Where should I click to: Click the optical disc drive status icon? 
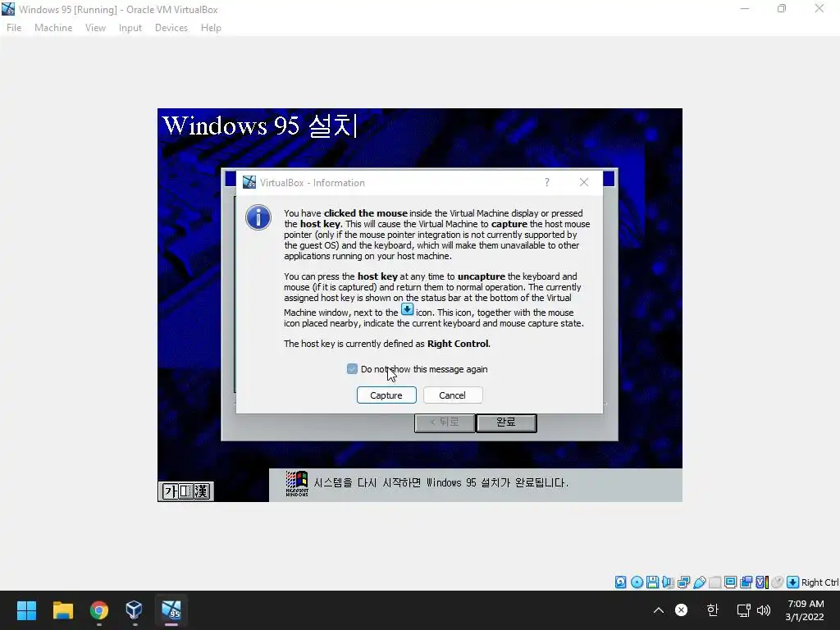pyautogui.click(x=637, y=582)
